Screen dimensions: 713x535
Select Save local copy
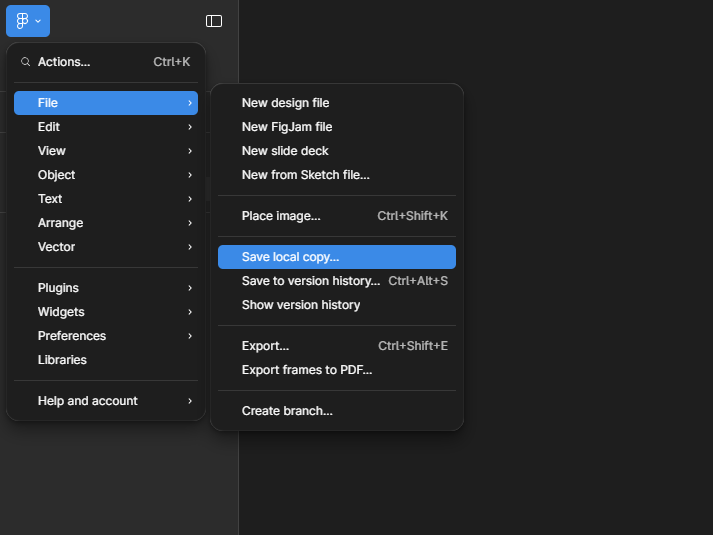(337, 257)
